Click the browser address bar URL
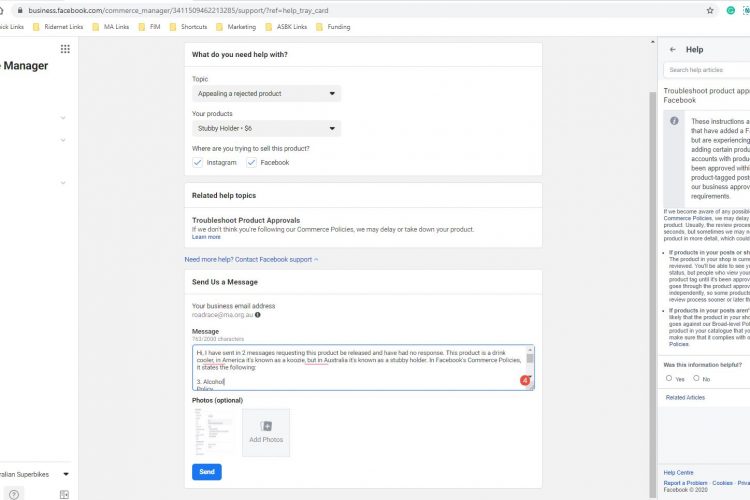Image resolution: width=750 pixels, height=500 pixels. pyautogui.click(x=178, y=11)
